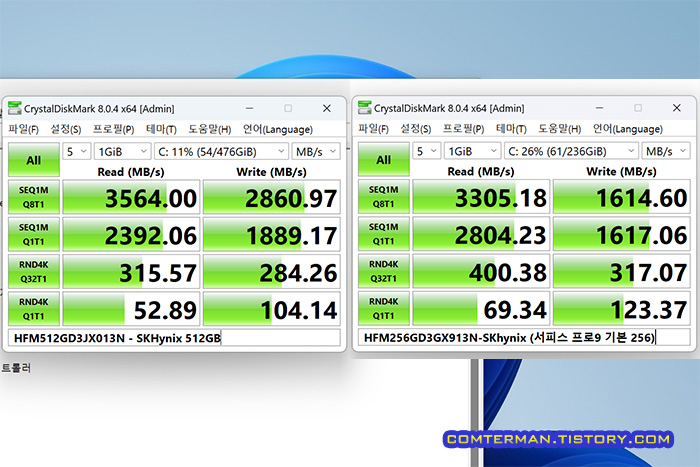The height and width of the screenshot is (467, 700).
Task: Click write result 104.14
Action: [271, 309]
